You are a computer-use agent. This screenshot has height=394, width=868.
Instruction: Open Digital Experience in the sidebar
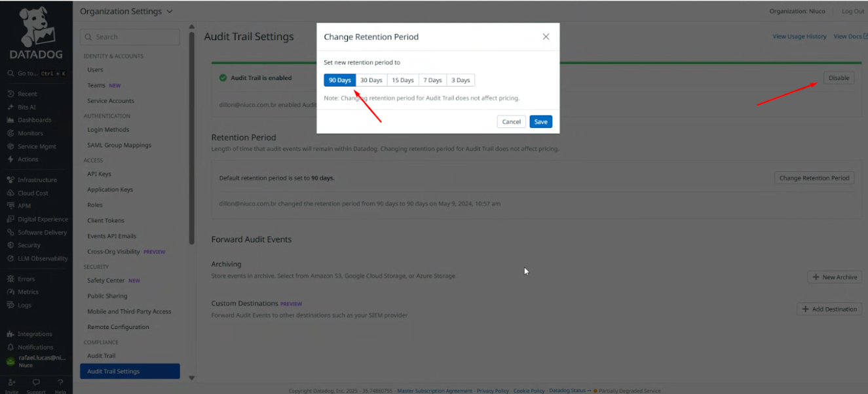click(x=37, y=219)
